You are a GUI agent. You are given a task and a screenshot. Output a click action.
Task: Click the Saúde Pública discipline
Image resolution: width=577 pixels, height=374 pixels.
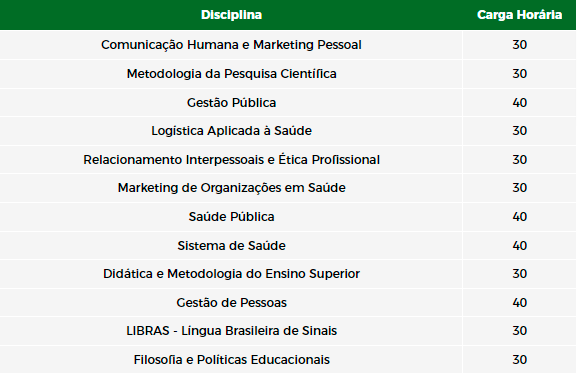pos(231,217)
